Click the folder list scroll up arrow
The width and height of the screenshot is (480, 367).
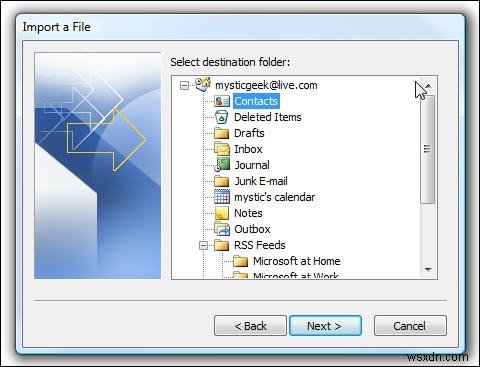[x=428, y=86]
